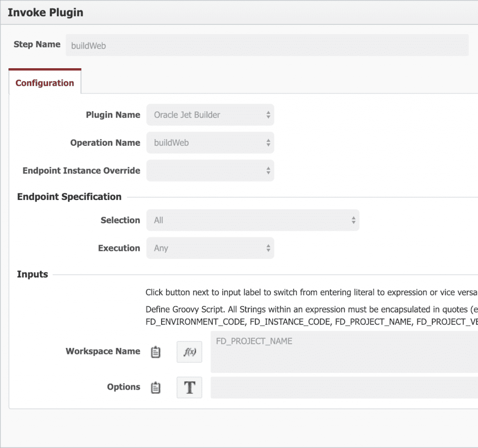
Task: Click the Operation Name label
Action: tap(105, 142)
